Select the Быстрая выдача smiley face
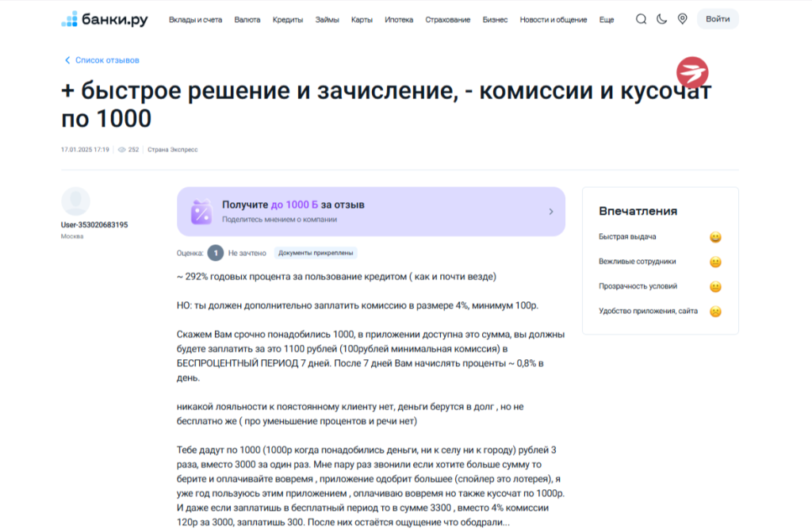Image resolution: width=812 pixels, height=532 pixels. click(x=715, y=237)
